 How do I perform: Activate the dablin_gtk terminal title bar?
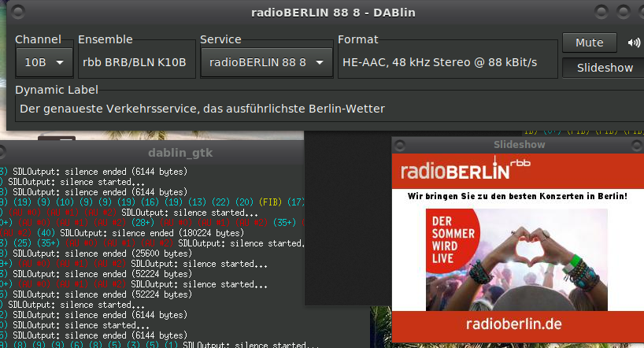[x=180, y=153]
